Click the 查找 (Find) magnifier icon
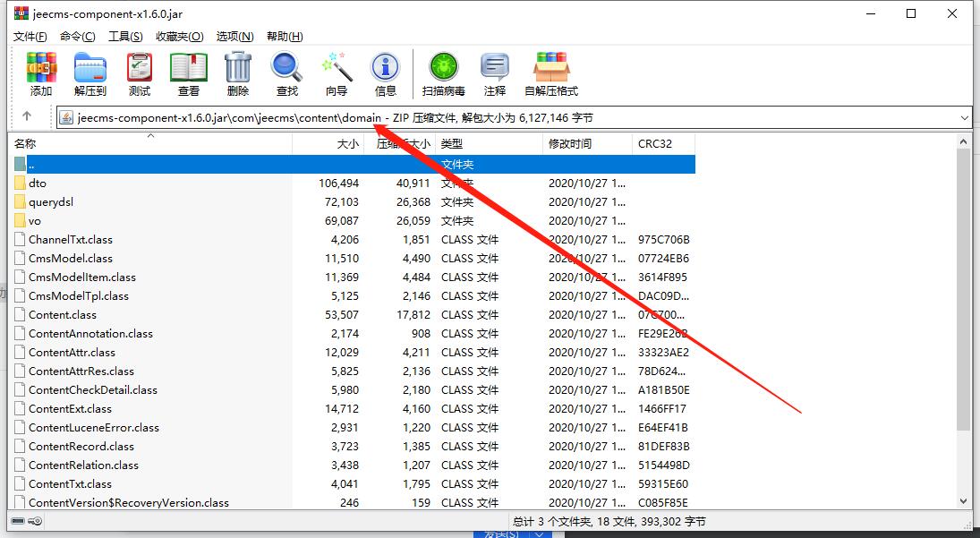The width and height of the screenshot is (980, 538). coord(287,73)
